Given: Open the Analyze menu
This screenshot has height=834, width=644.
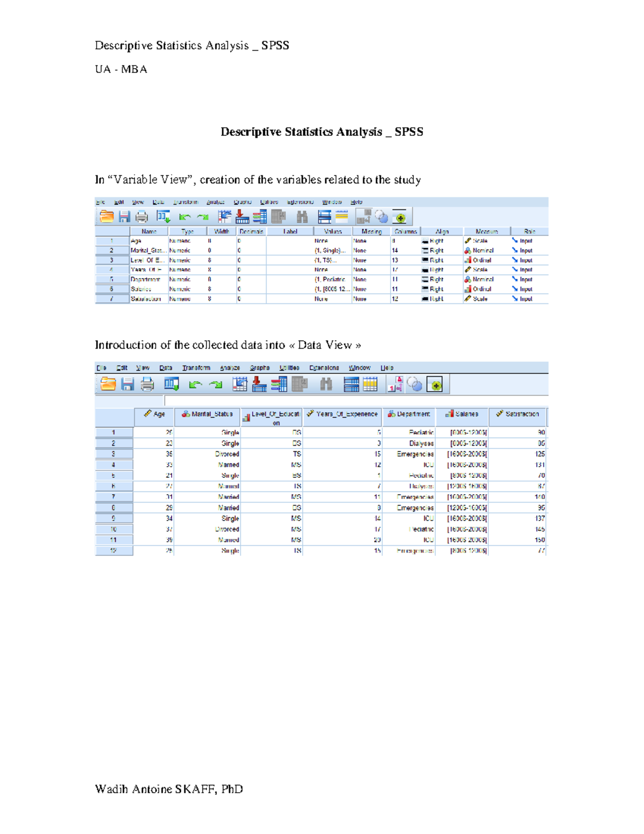Looking at the screenshot, I should click(229, 368).
